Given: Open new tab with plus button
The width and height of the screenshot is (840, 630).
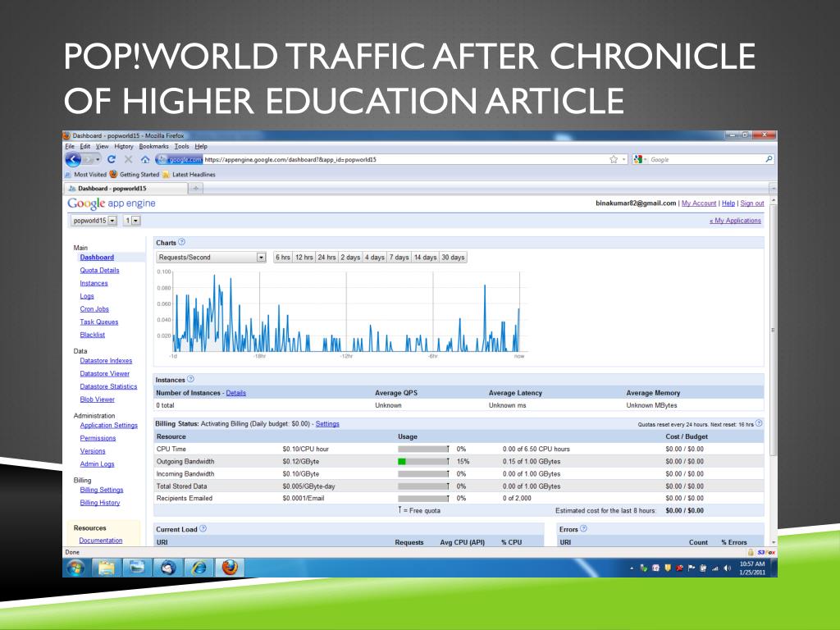Looking at the screenshot, I should pyautogui.click(x=196, y=188).
